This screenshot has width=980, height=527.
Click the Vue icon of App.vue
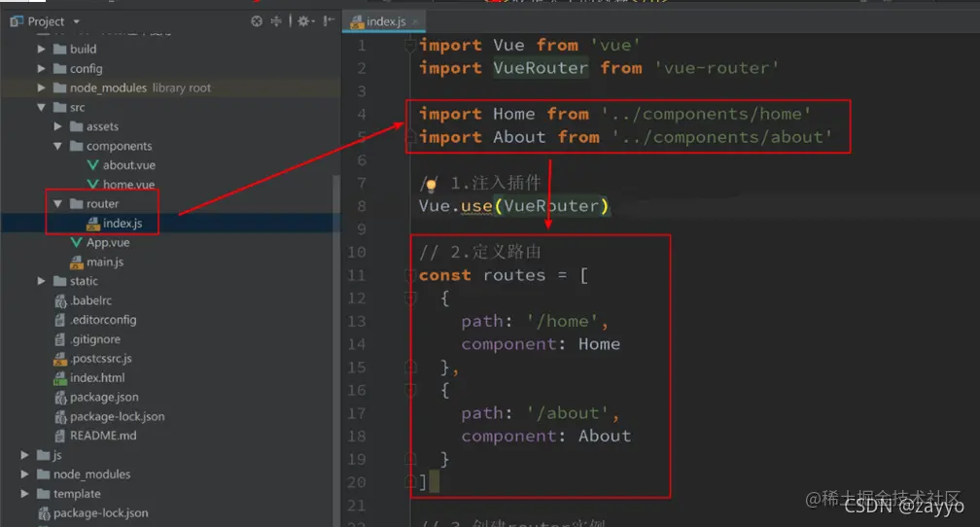[76, 242]
